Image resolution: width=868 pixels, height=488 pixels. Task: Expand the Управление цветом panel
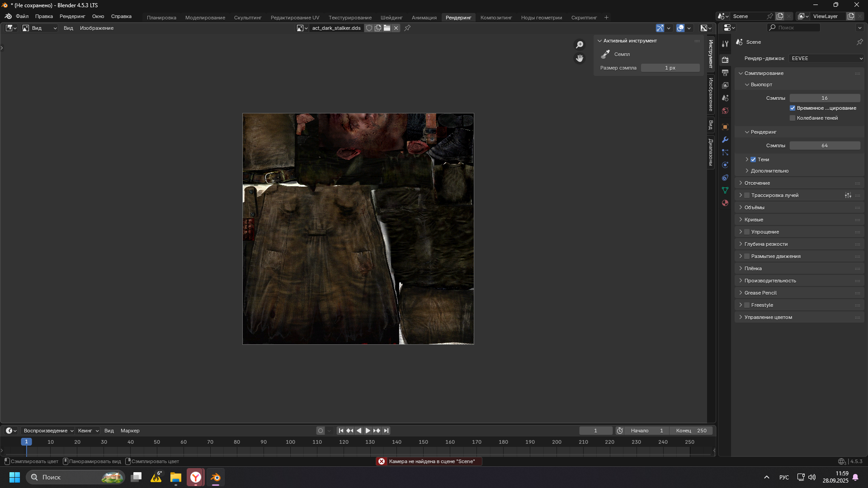point(768,317)
